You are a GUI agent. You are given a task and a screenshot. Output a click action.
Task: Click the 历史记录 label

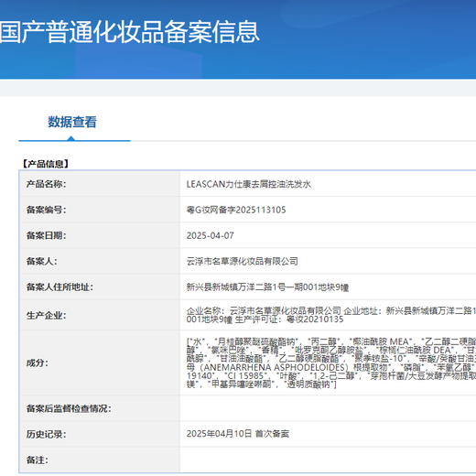point(46,434)
